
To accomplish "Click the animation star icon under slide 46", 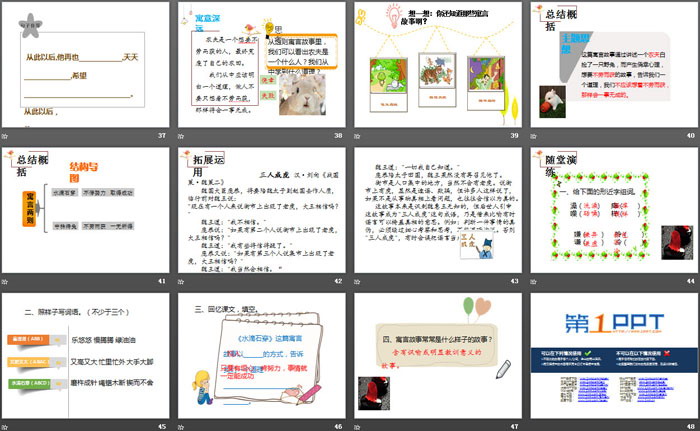I will tap(181, 427).
